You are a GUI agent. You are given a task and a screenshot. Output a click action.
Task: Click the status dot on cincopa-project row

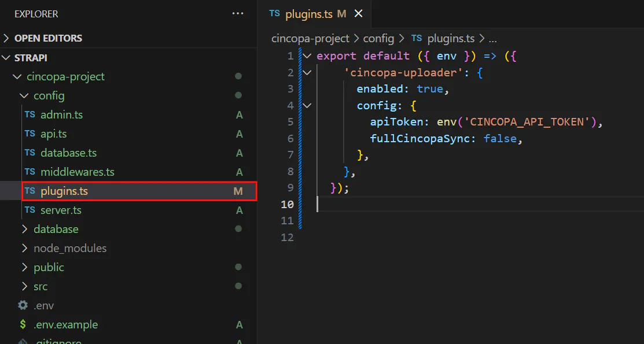[x=238, y=76]
